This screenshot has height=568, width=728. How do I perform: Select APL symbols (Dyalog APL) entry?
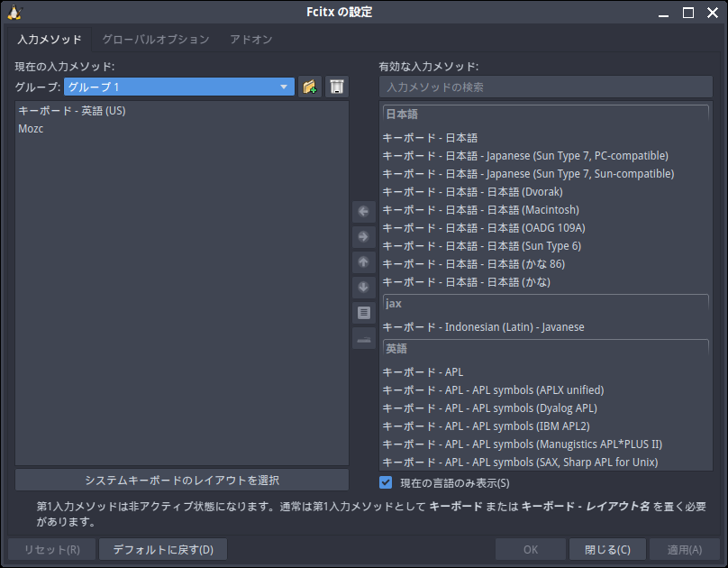[545, 408]
